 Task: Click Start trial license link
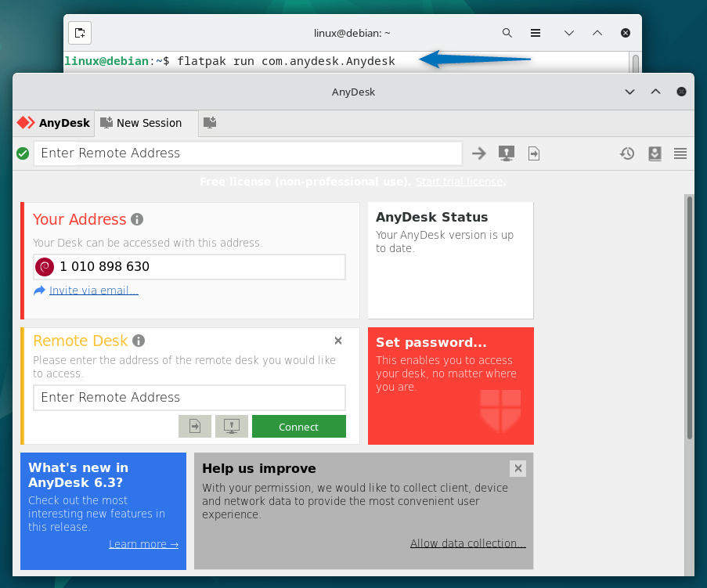click(459, 182)
